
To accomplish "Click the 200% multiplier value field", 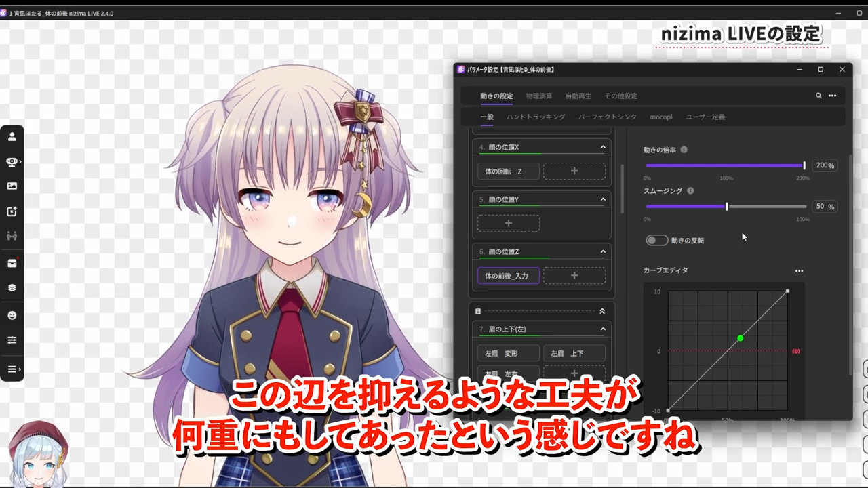I will (824, 165).
